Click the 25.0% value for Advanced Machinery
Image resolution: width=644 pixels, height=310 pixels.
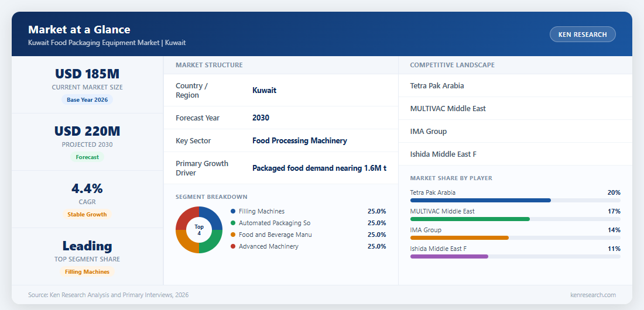point(376,246)
